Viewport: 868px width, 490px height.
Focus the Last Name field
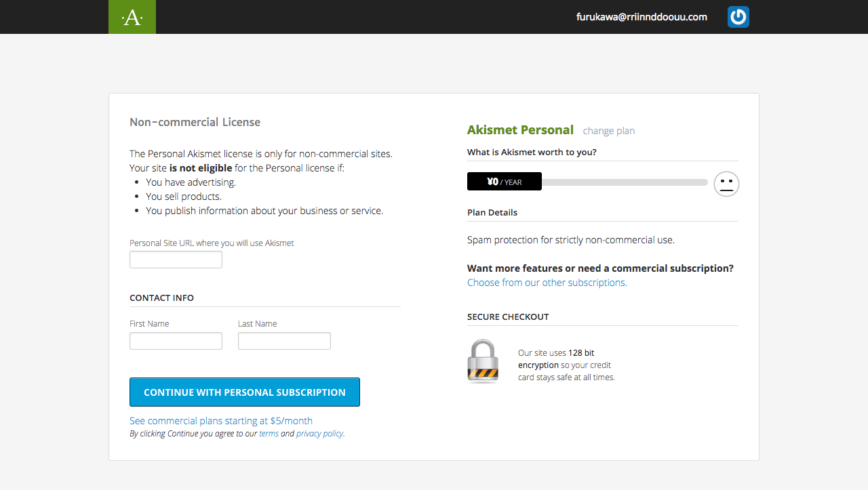(x=284, y=341)
